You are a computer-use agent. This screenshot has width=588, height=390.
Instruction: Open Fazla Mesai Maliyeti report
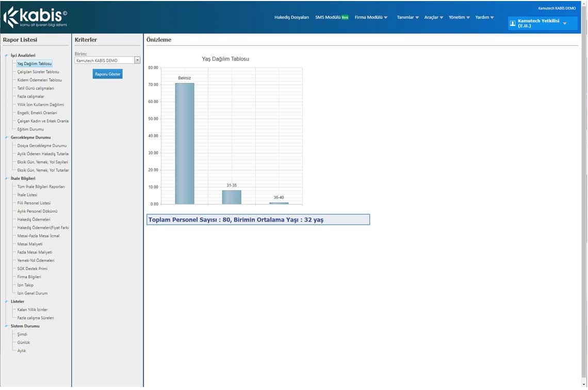pyautogui.click(x=35, y=253)
